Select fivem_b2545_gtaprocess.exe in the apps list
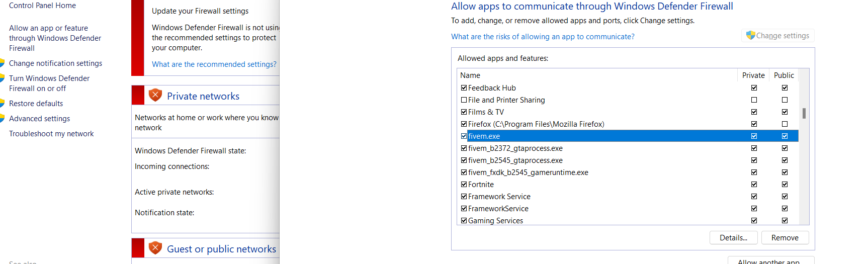Viewport: 868px width, 264px height. 515,160
